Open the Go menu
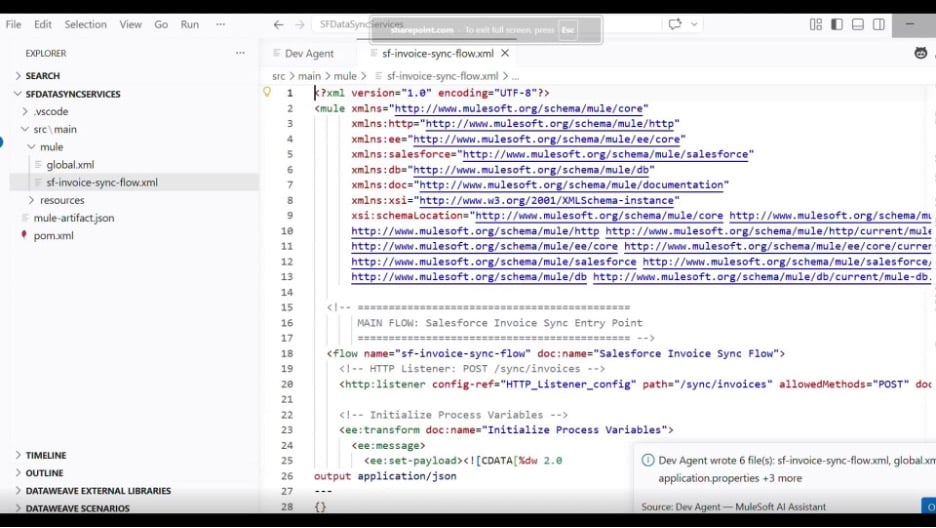 coord(161,24)
